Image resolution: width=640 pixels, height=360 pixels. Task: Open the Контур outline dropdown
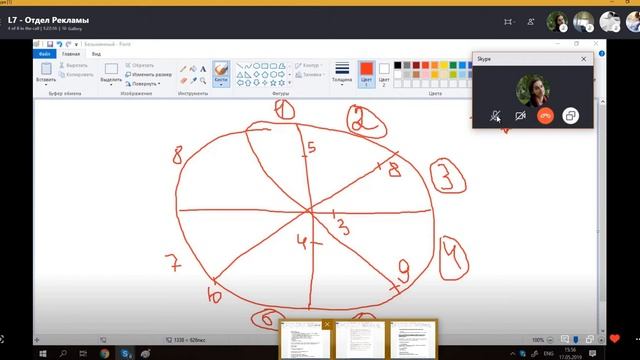pyautogui.click(x=309, y=65)
